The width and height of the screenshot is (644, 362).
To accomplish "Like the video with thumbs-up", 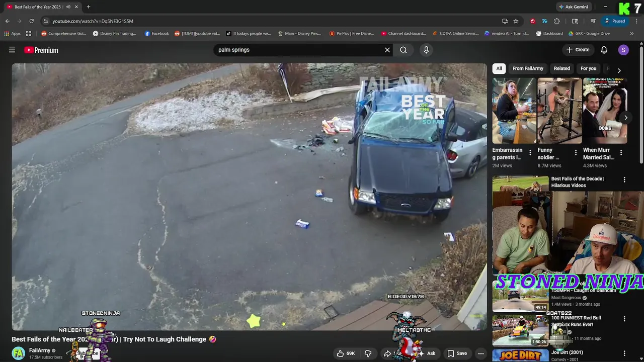I will click(x=346, y=353).
